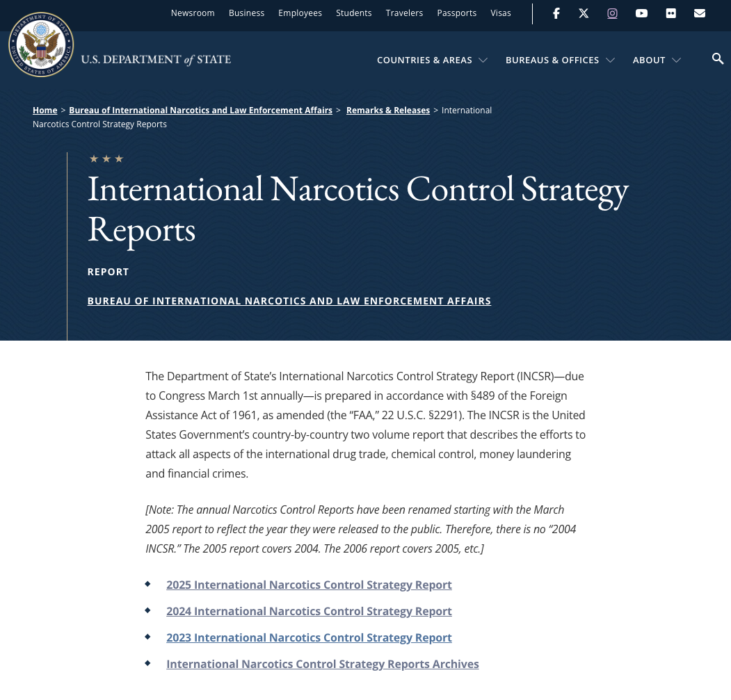Visit the YouTube channel icon
The height and width of the screenshot is (700, 731).
pyautogui.click(x=641, y=13)
